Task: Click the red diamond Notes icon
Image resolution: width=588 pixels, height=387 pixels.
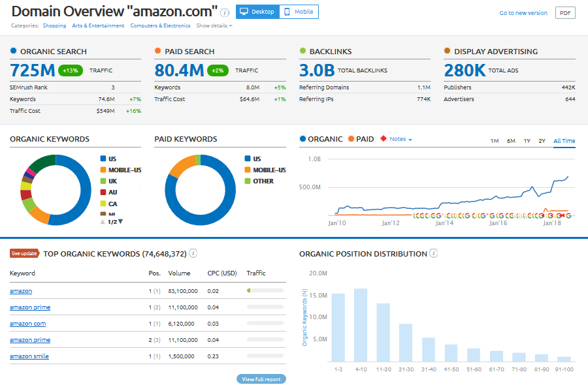Action: (384, 138)
